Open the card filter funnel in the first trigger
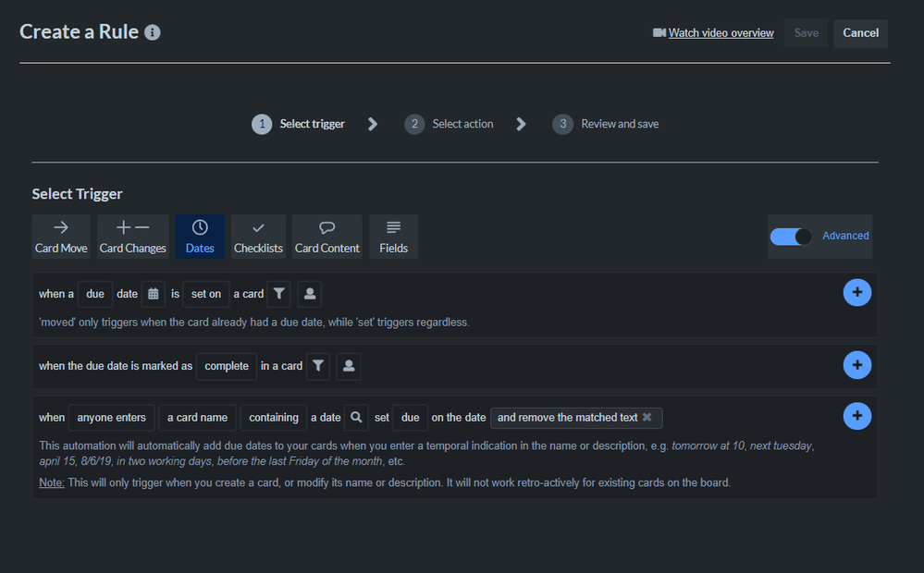The height and width of the screenshot is (573, 924). (278, 293)
